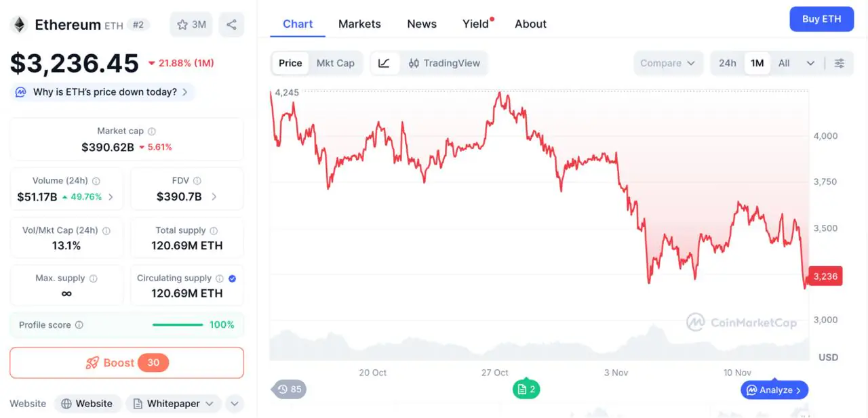Open the Compare dropdown

[668, 63]
